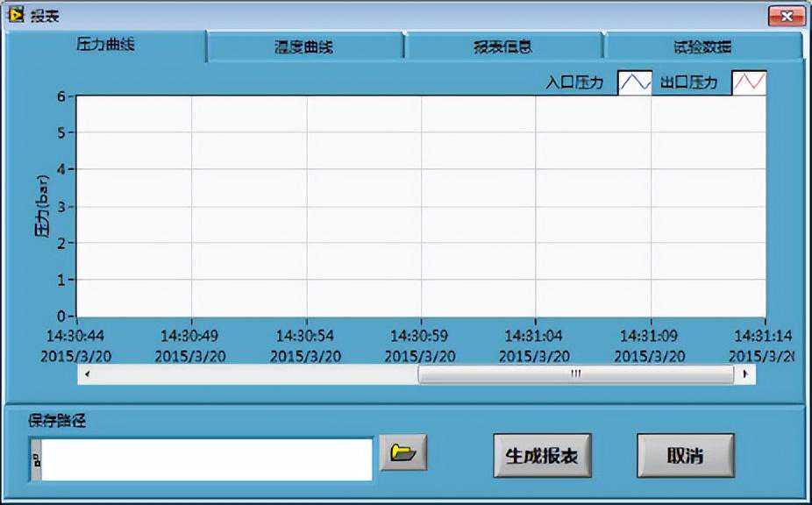Screen dimensions: 812x505
Task: Select the Y-axis maximum value 6
Action: pyautogui.click(x=61, y=96)
